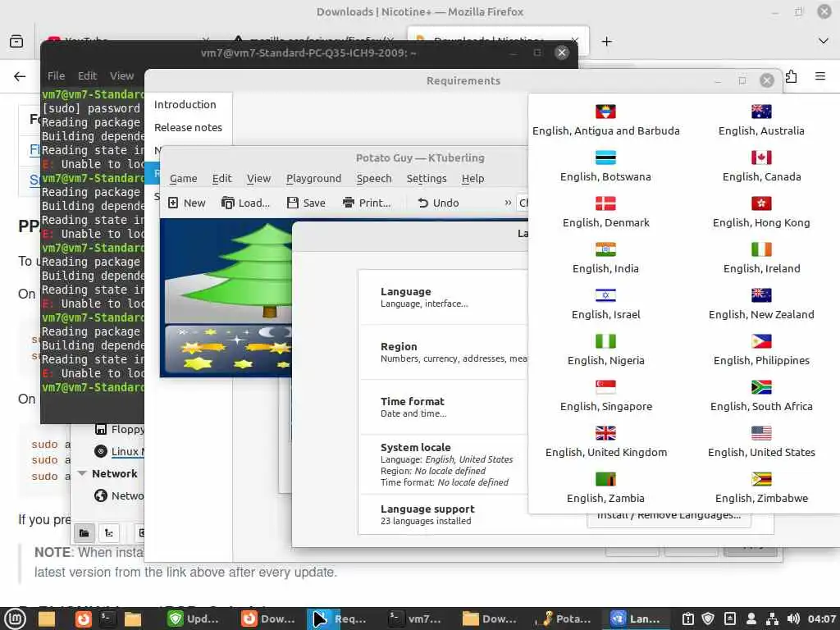The width and height of the screenshot is (840, 630).
Task: Expand Firefox list all tabs chevron
Action: click(824, 41)
